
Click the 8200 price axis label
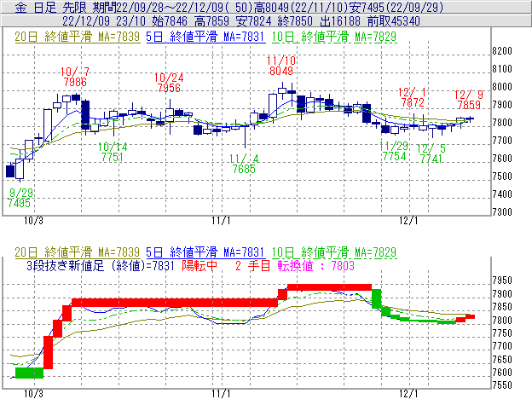tap(502, 51)
